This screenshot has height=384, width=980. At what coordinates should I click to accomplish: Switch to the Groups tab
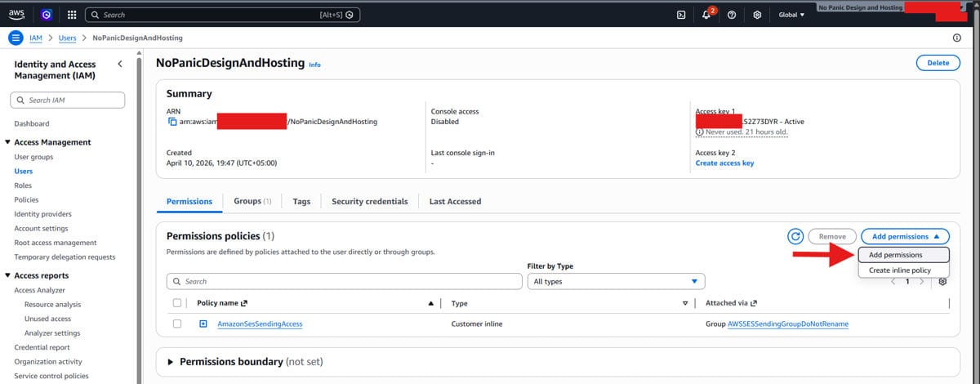pyautogui.click(x=252, y=201)
